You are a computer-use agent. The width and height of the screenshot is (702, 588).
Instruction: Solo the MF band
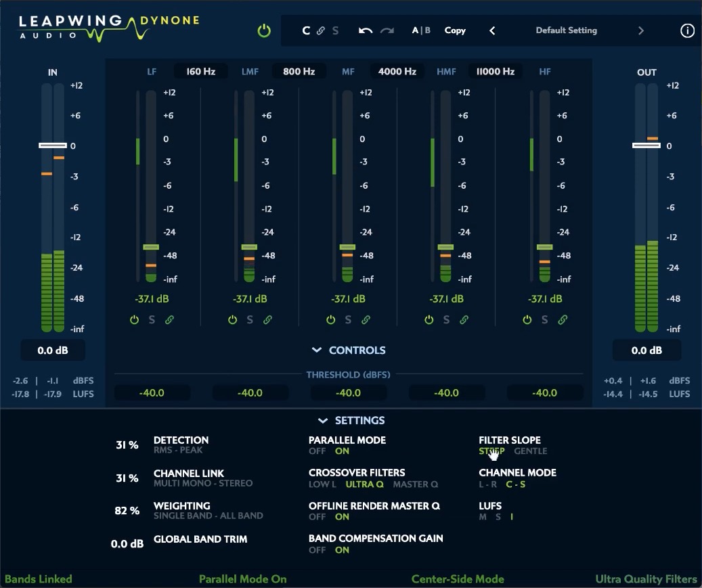348,319
